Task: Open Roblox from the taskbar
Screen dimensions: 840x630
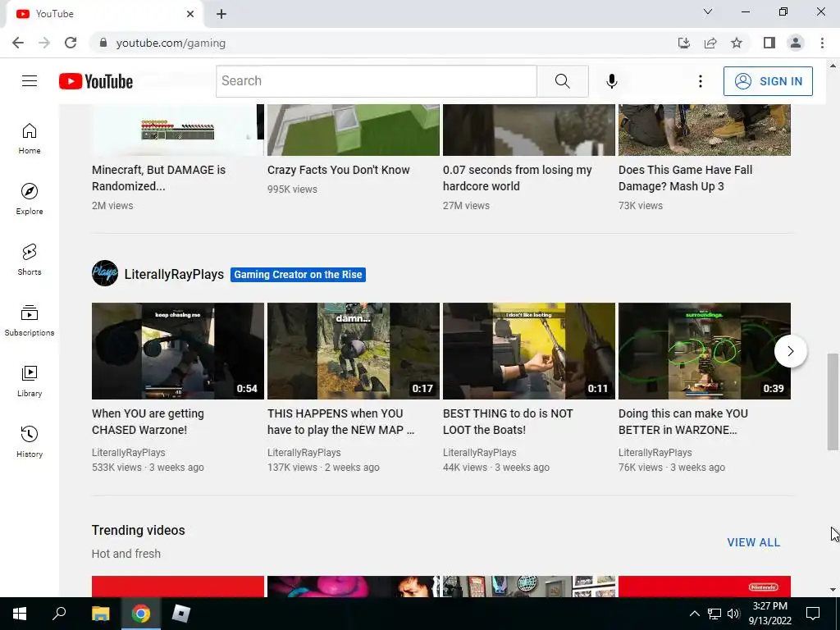Action: point(181,614)
